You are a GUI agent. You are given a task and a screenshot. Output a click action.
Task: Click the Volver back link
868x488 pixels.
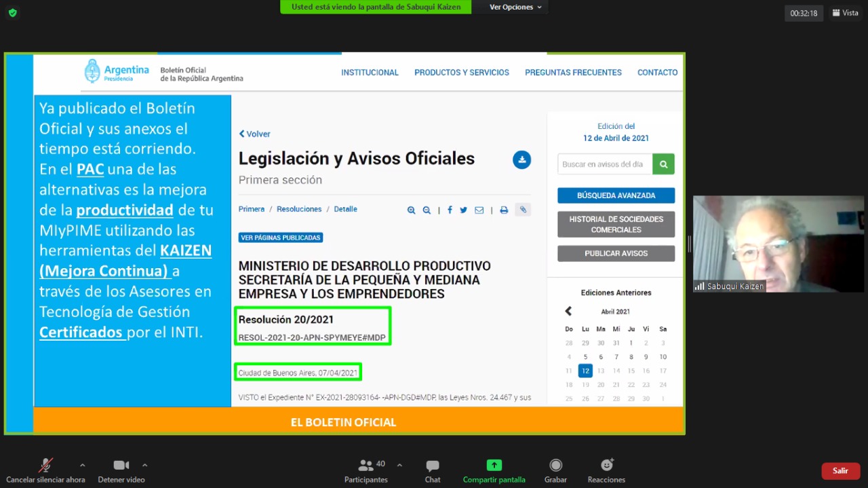255,134
